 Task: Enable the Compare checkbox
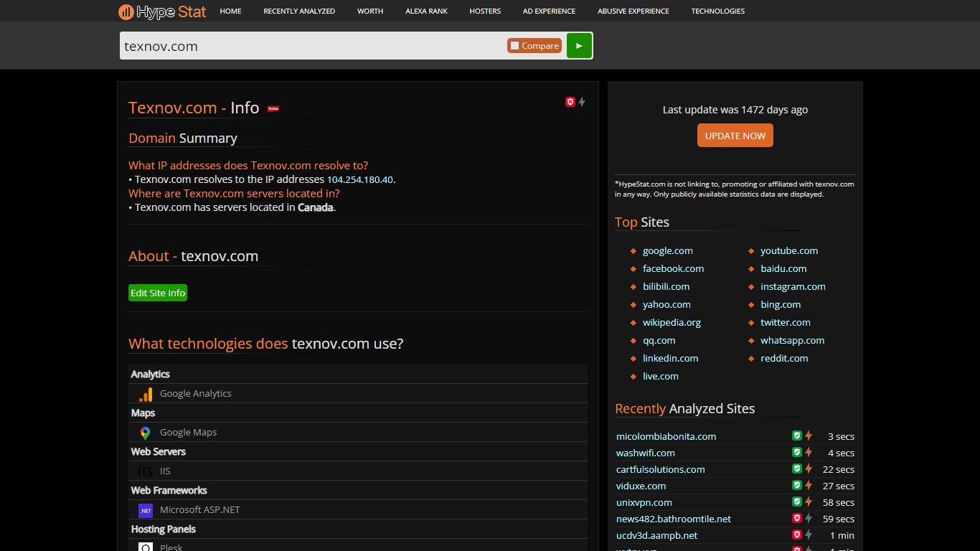click(514, 46)
